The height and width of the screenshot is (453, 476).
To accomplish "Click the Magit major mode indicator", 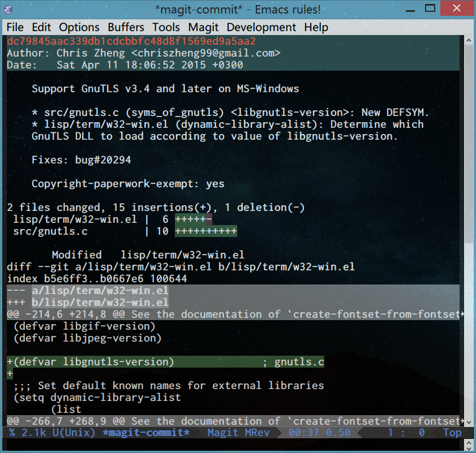I will point(222,433).
